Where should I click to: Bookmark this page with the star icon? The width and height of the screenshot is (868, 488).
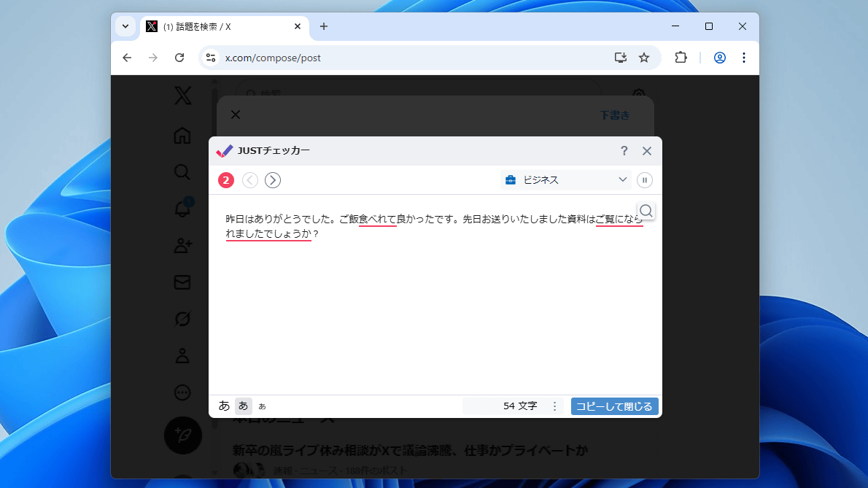644,58
